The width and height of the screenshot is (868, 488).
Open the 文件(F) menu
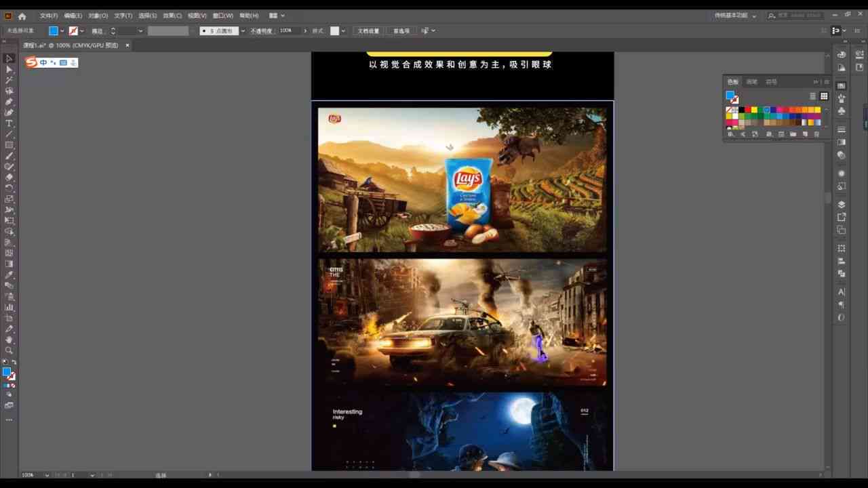point(49,16)
